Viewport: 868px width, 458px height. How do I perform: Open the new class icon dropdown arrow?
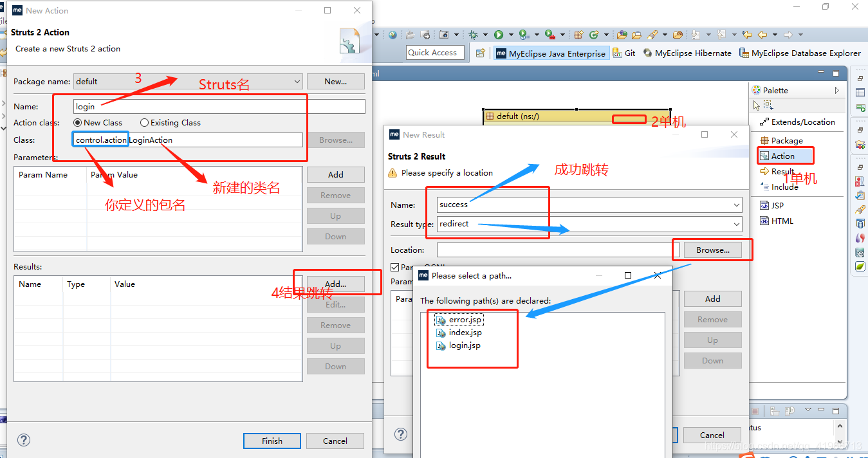(x=606, y=35)
